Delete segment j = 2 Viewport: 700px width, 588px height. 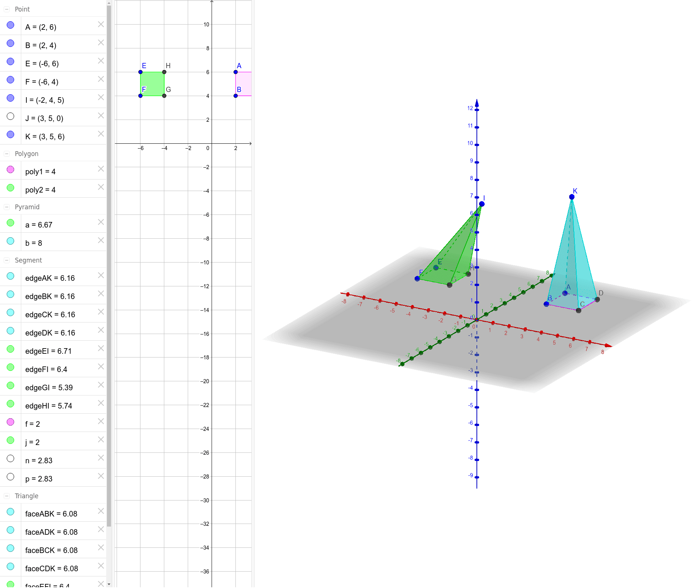point(101,439)
